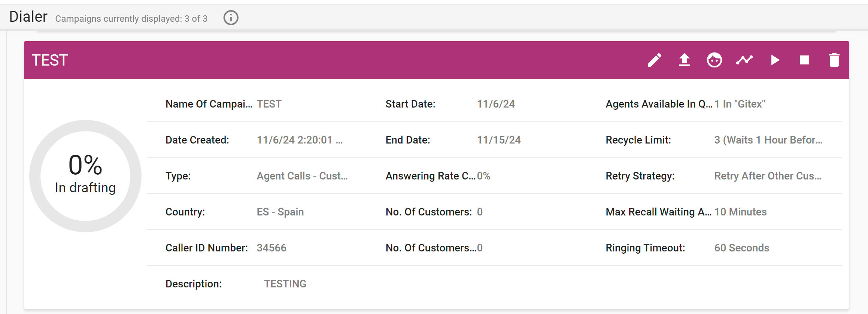Click the Agents Available In Queue value
Screen dimensions: 868x314
[x=739, y=104]
